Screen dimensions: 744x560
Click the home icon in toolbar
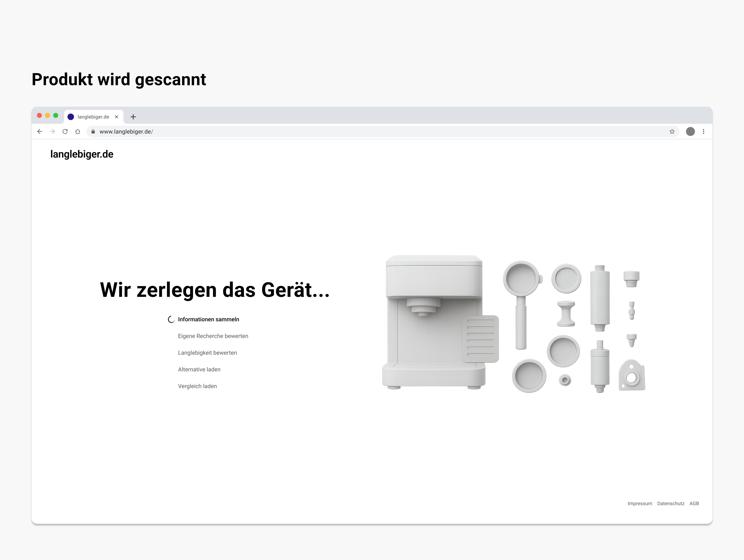click(78, 131)
